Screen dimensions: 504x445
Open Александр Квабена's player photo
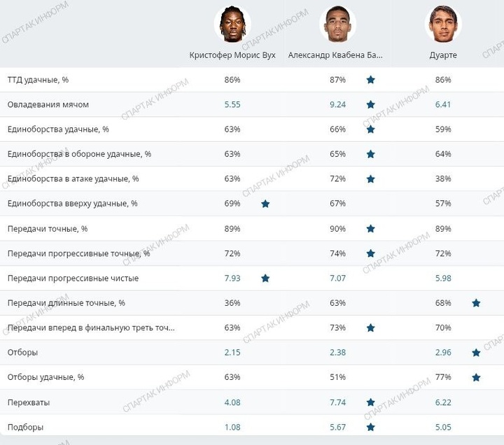point(338,24)
